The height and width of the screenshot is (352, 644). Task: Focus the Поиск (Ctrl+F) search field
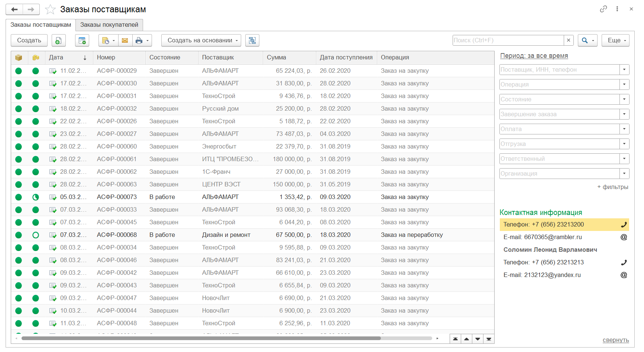coord(508,40)
